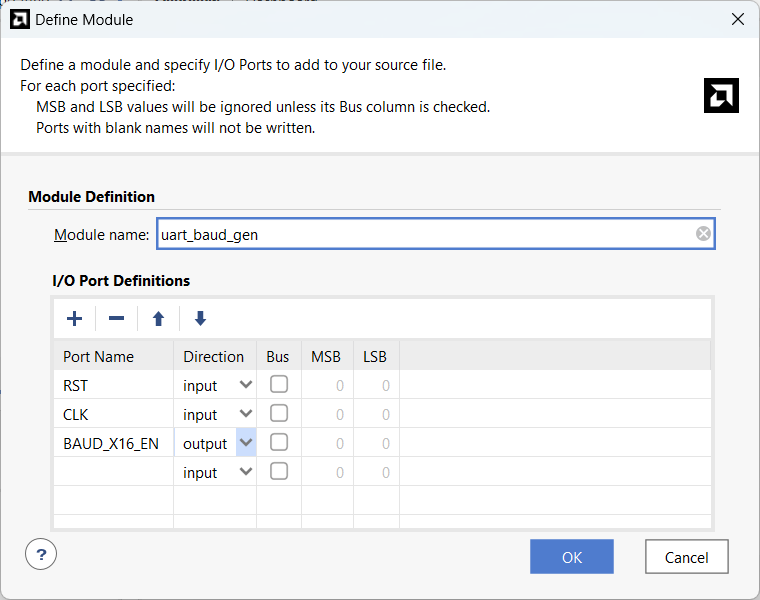This screenshot has width=760, height=600.
Task: Add a new port with the plus icon
Action: tap(74, 318)
